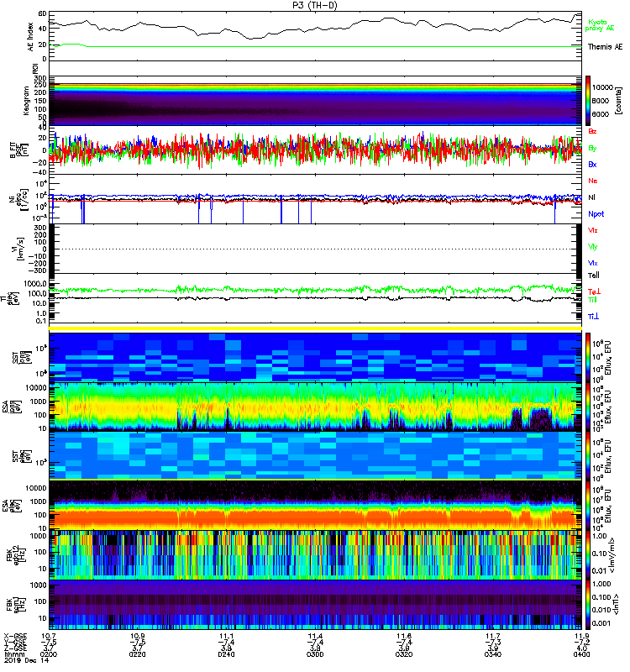Viewport: 630px width, 672px height.
Task: Click the [counts] color bar unit label
Action: pos(618,101)
